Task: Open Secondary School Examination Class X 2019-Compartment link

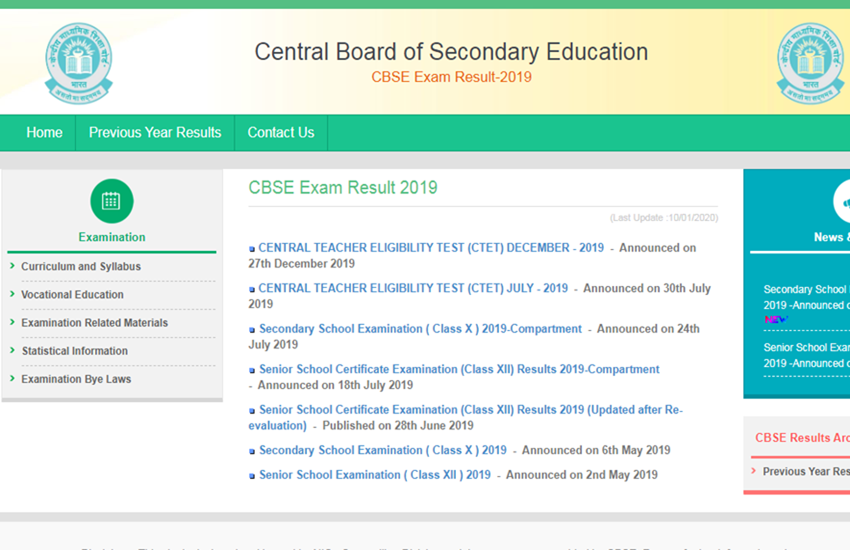Action: pyautogui.click(x=420, y=329)
